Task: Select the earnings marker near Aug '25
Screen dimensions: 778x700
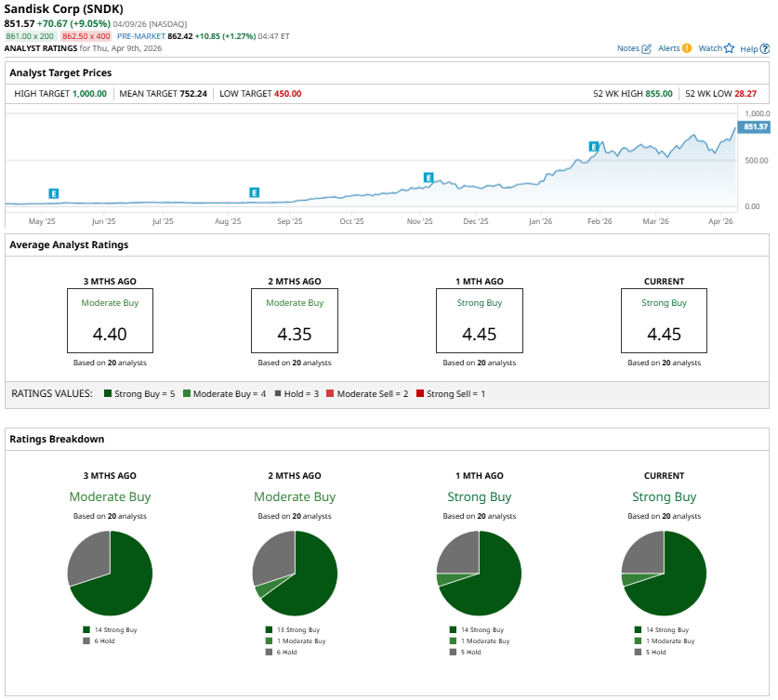Action: pyautogui.click(x=254, y=192)
